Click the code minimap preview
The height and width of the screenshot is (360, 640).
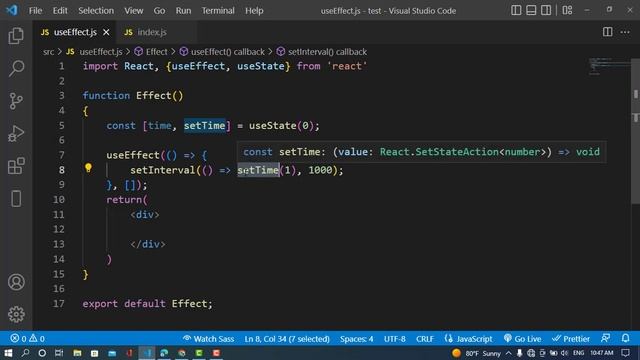click(x=610, y=67)
